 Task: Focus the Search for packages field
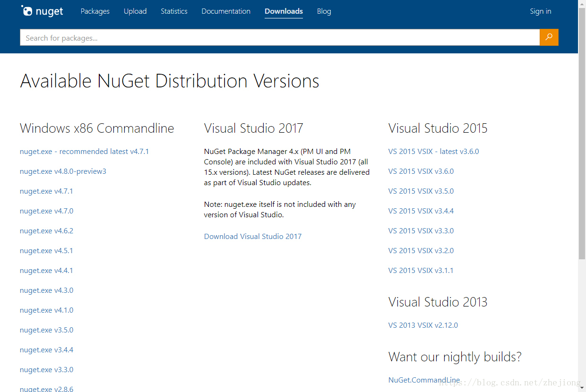(280, 38)
